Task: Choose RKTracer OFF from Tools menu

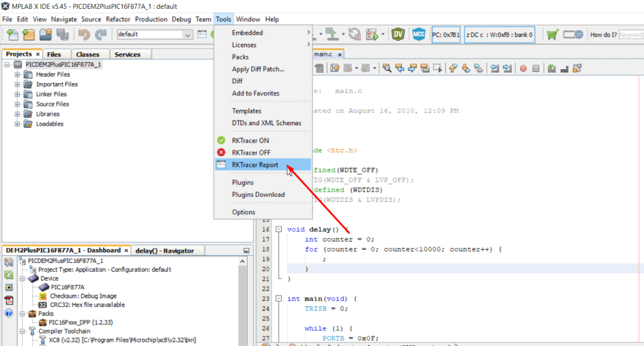Action: 263,152
